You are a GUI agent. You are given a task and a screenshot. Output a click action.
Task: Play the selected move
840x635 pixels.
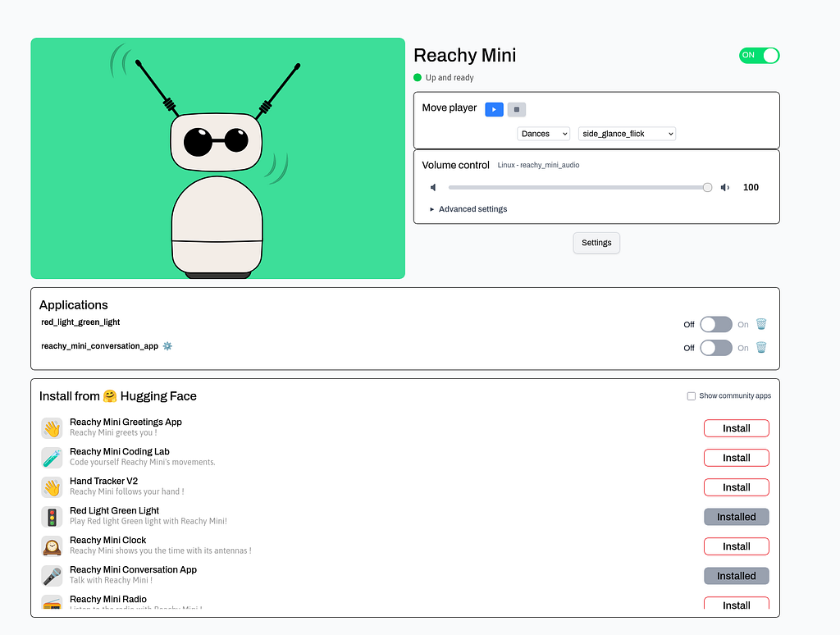(x=494, y=109)
